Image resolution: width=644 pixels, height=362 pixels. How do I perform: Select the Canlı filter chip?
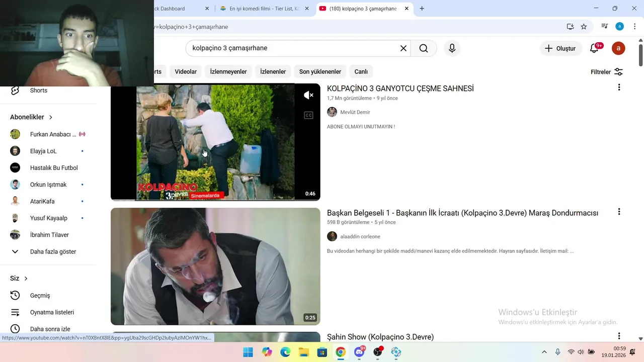pos(361,71)
